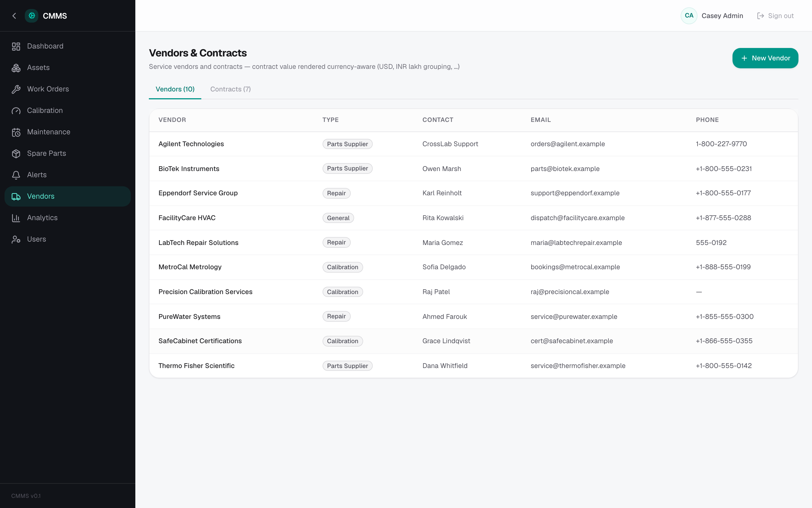Click phone number 1-800-227-9770
Viewport: 812px width, 508px height.
[x=721, y=144]
